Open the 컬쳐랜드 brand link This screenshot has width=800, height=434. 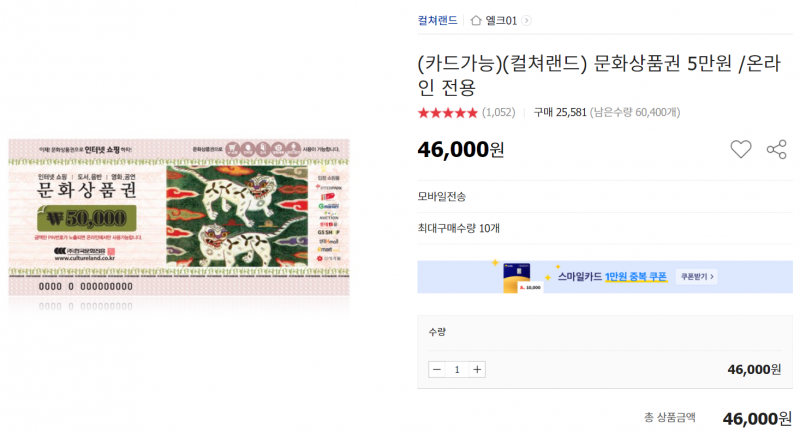437,20
